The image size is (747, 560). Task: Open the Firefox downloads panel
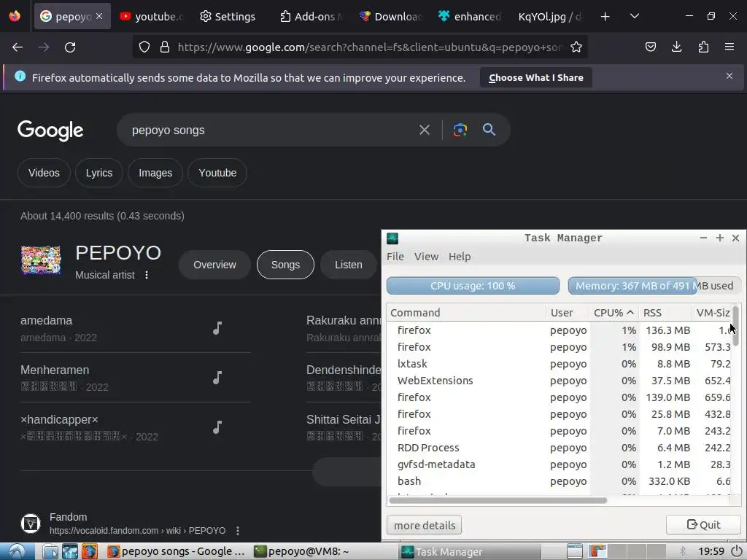click(x=676, y=47)
